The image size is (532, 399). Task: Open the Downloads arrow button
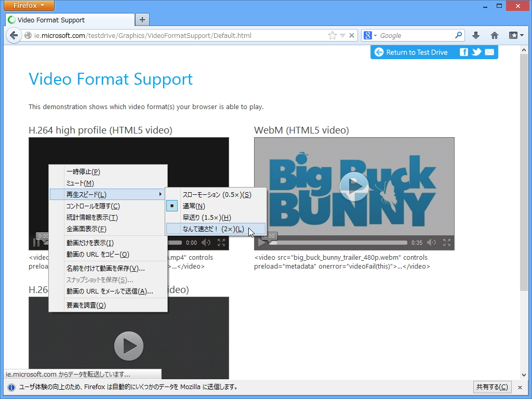(476, 35)
